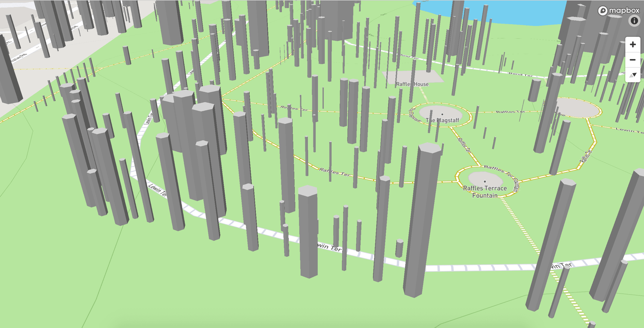Zoom out with the minus button
Viewport: 644px width, 328px height.
click(x=633, y=60)
